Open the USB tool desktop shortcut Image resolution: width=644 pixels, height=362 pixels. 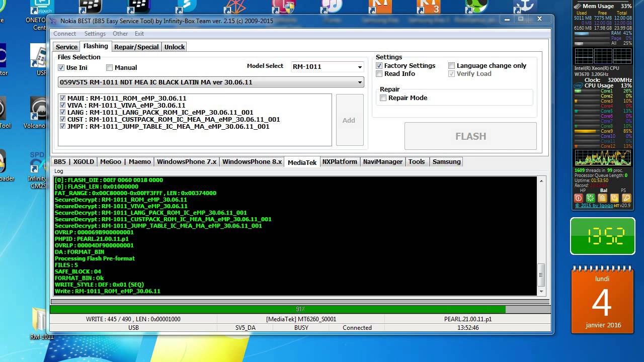[39, 60]
